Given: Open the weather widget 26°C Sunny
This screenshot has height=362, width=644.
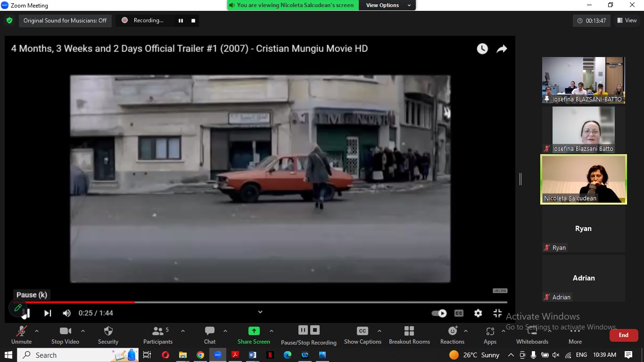Looking at the screenshot, I should 474,355.
